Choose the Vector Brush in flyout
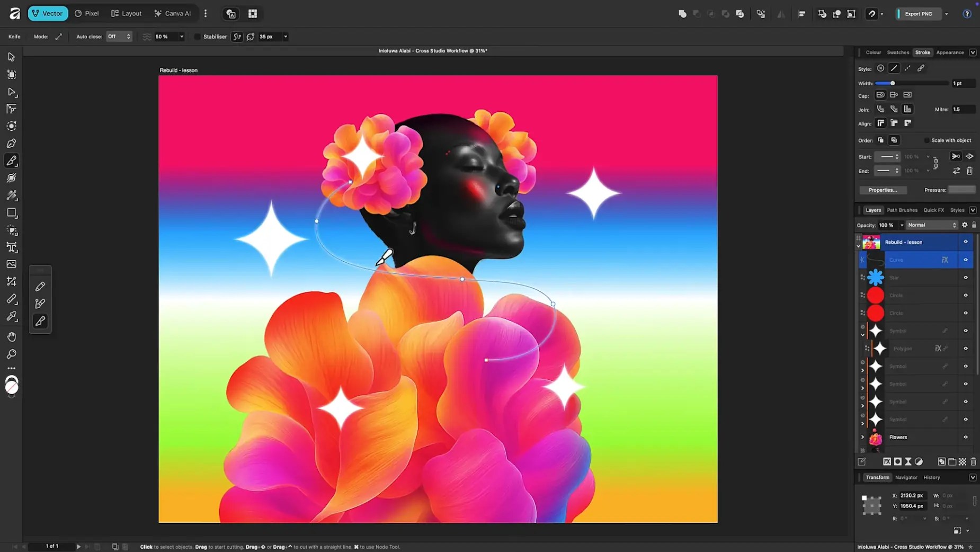Image resolution: width=980 pixels, height=552 pixels. 40,304
